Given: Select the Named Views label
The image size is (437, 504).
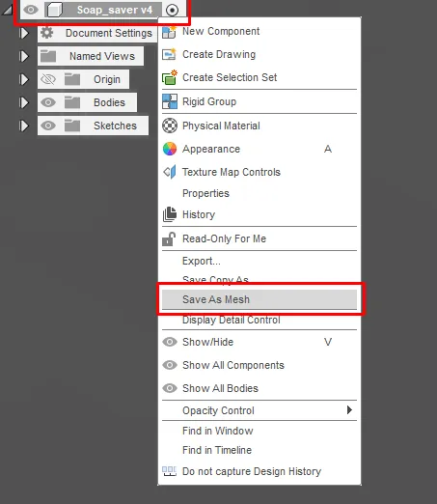Looking at the screenshot, I should (102, 56).
